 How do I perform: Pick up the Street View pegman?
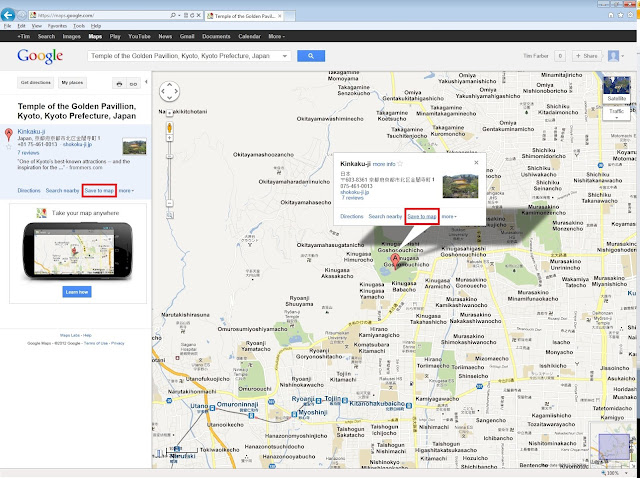click(169, 128)
